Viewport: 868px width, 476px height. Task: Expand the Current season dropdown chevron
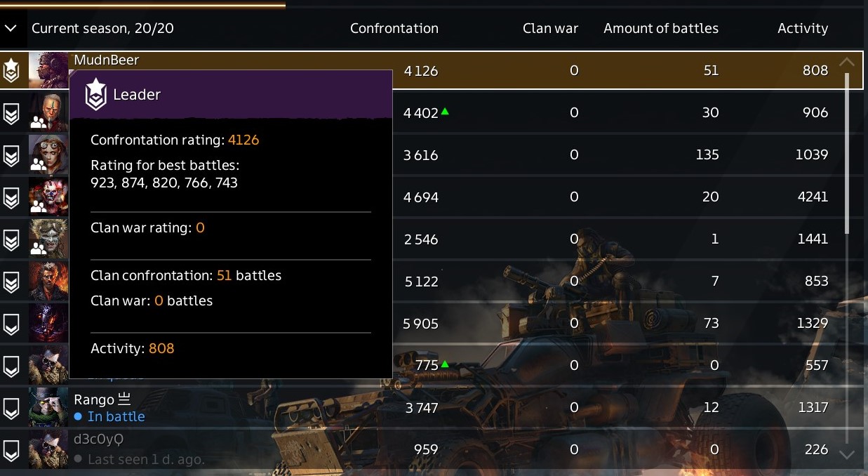(x=11, y=28)
